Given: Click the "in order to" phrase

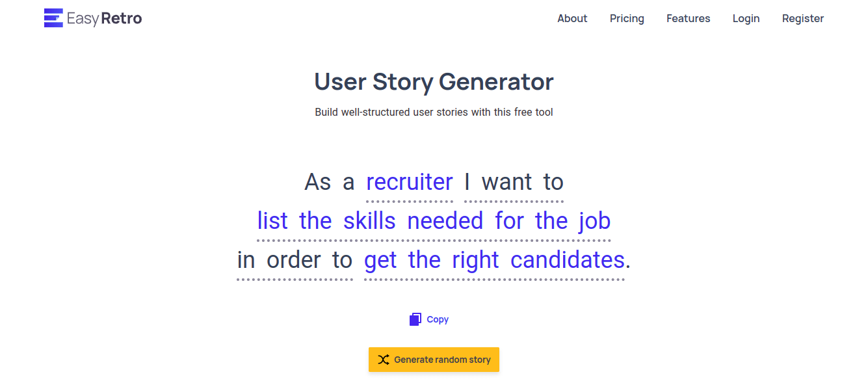Looking at the screenshot, I should coord(295,260).
